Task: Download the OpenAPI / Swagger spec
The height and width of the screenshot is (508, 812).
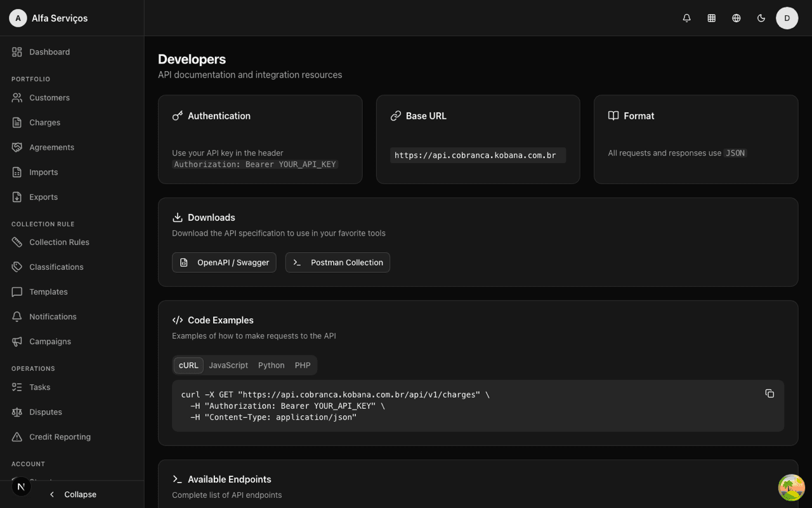Action: point(224,262)
